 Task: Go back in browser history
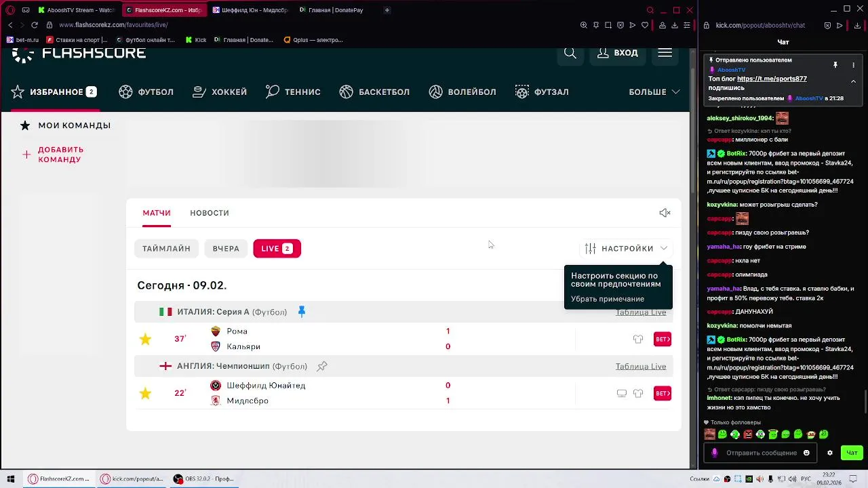[x=10, y=25]
